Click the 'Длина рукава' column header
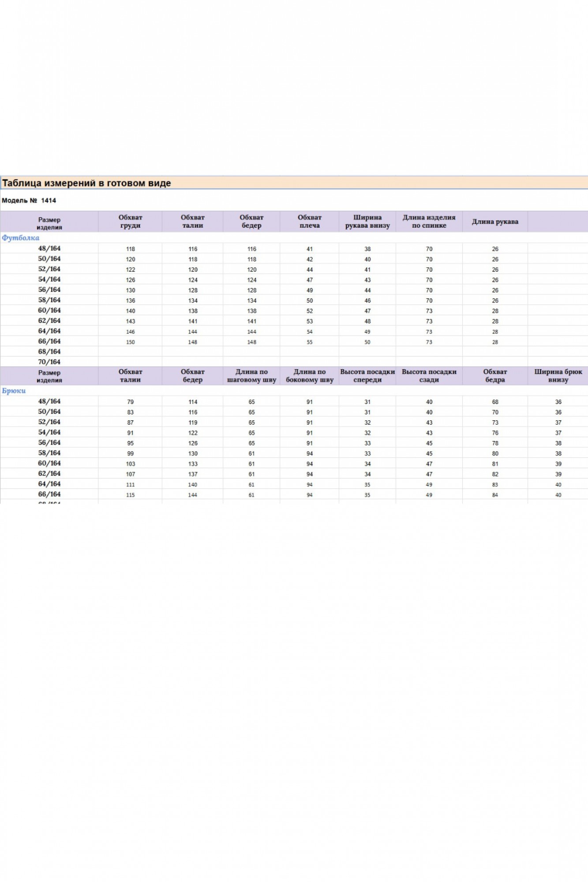This screenshot has width=588, height=882. pos(495,221)
